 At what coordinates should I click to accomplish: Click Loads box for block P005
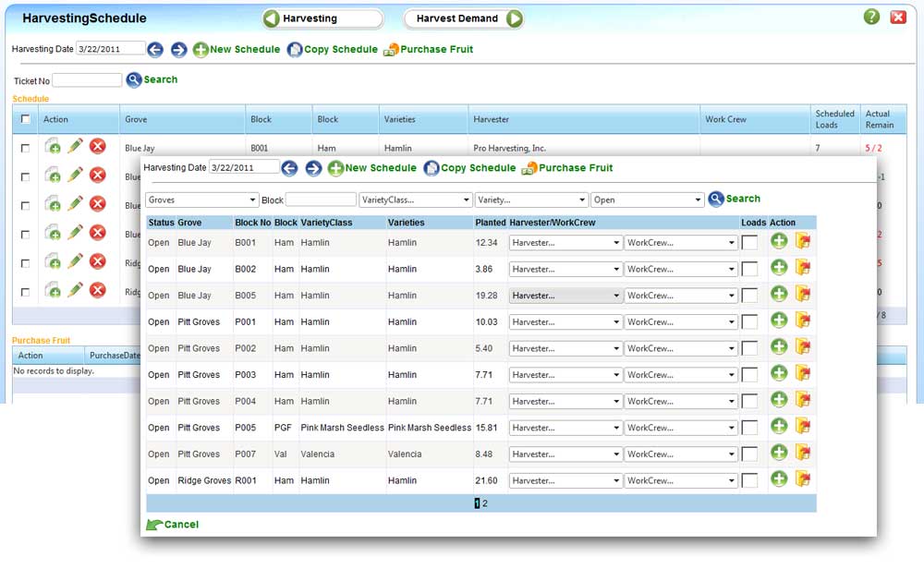coord(749,428)
